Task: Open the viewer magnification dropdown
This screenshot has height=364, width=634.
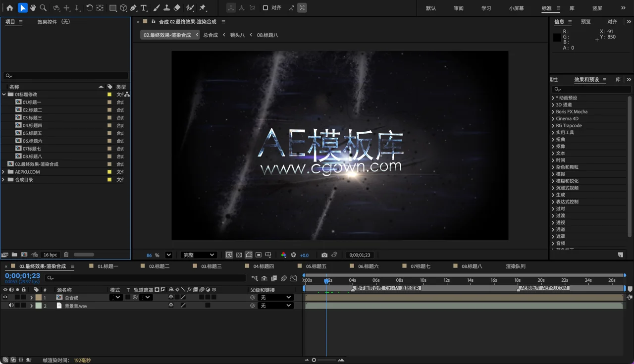Action: click(x=168, y=255)
